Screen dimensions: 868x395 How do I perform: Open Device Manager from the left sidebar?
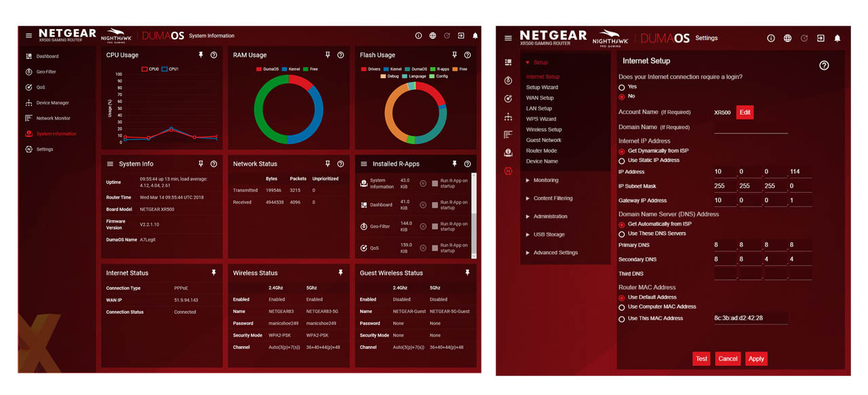click(x=53, y=103)
